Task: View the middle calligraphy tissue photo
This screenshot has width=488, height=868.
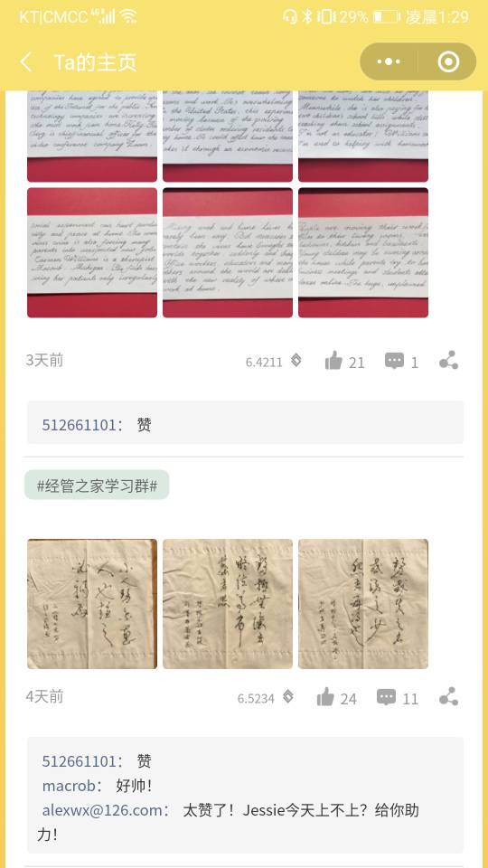Action: click(x=228, y=604)
